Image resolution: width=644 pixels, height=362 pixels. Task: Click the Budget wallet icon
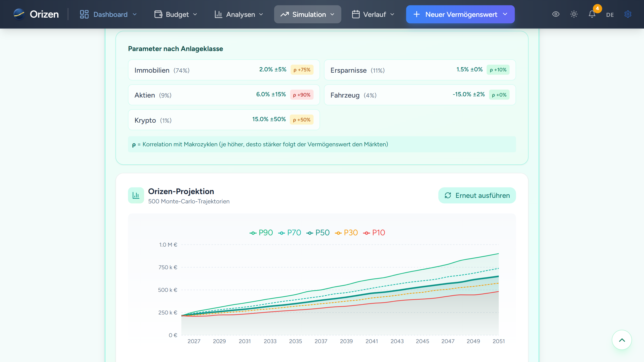(158, 14)
